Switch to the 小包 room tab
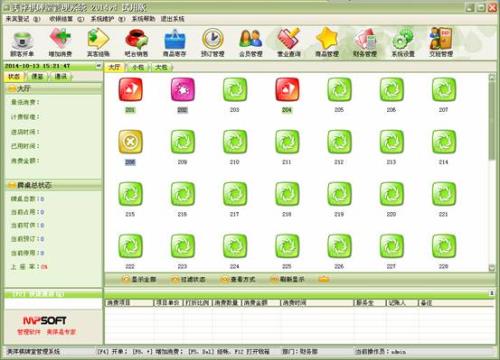This screenshot has height=360, width=500. [x=138, y=67]
